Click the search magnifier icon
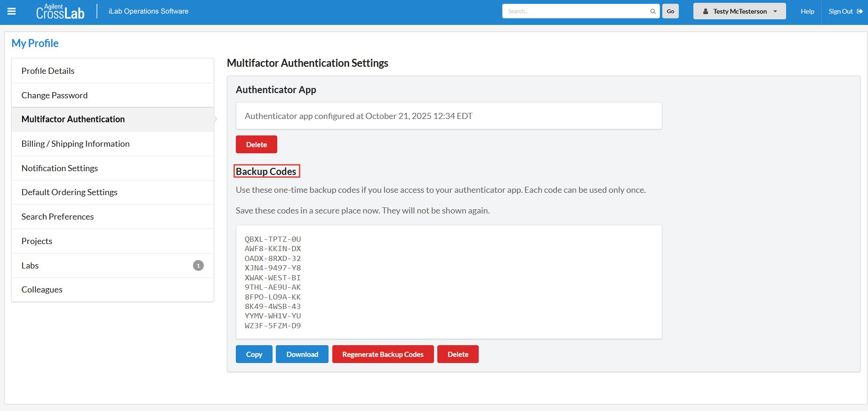This screenshot has height=411, width=868. pos(652,11)
